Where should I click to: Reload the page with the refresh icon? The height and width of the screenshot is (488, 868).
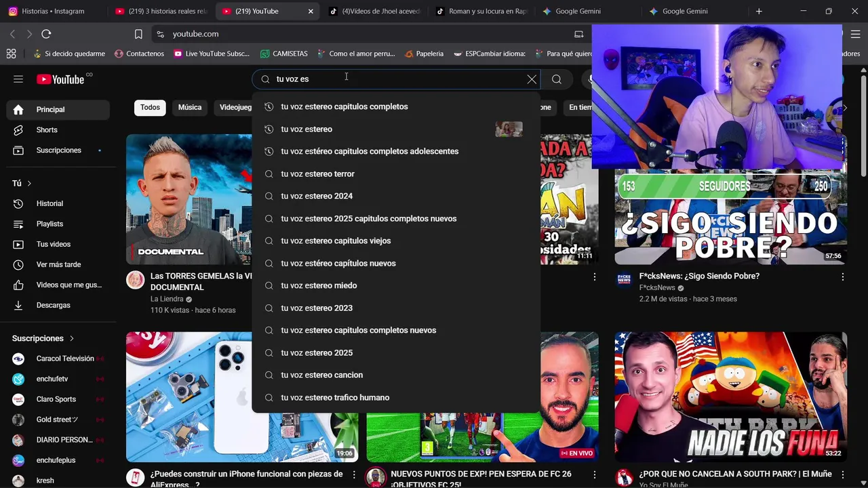[x=46, y=34]
